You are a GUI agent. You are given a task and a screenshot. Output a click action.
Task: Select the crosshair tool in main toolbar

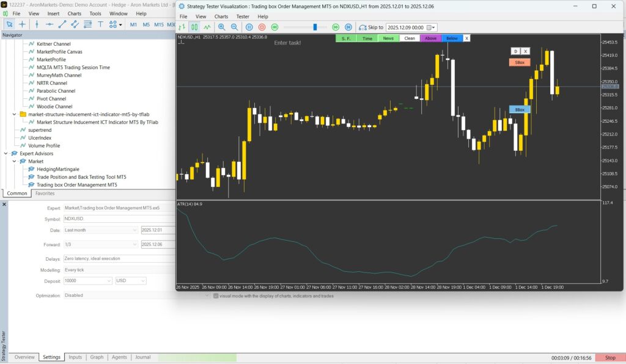[22, 24]
